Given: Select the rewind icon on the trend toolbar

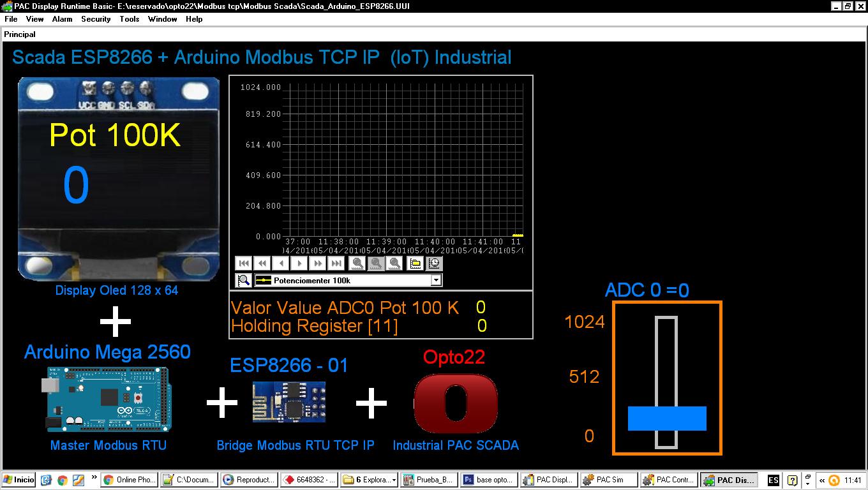Looking at the screenshot, I should [262, 263].
